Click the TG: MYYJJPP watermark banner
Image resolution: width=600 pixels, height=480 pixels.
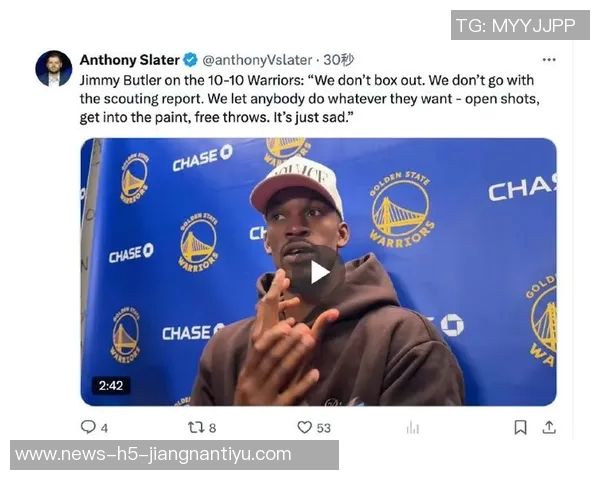(520, 25)
